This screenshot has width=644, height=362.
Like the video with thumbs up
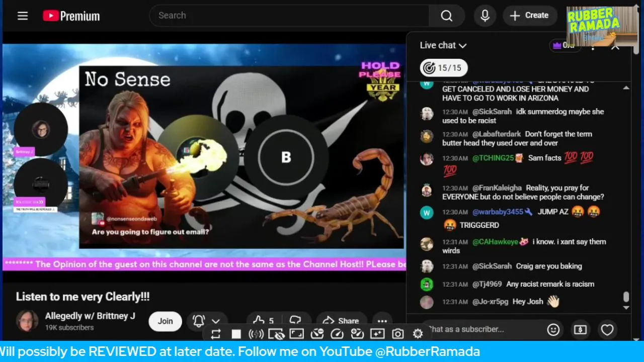263,321
